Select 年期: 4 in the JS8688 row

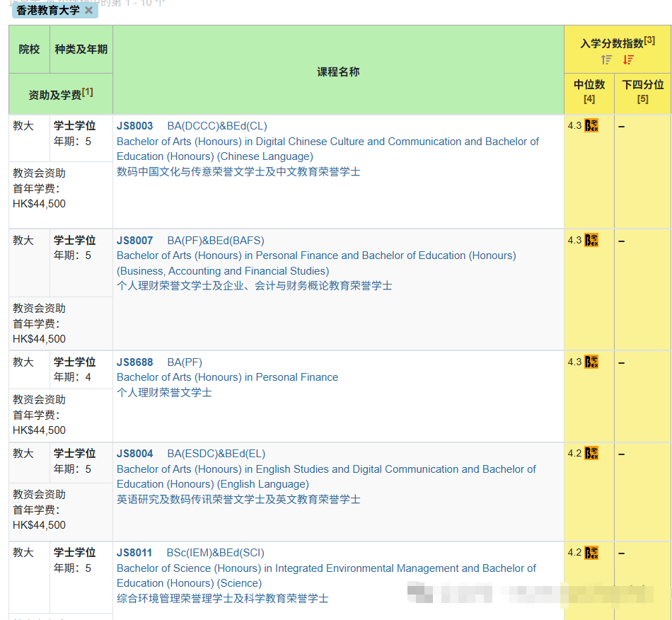coord(72,377)
